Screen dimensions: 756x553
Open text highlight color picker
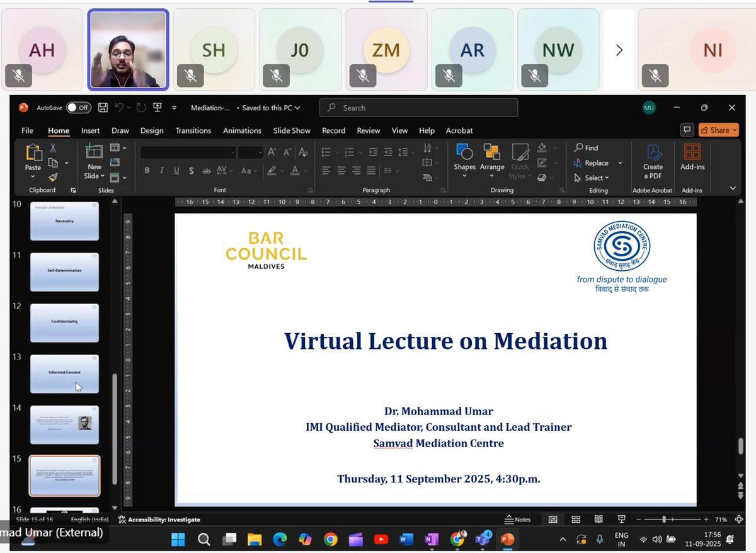(x=275, y=171)
